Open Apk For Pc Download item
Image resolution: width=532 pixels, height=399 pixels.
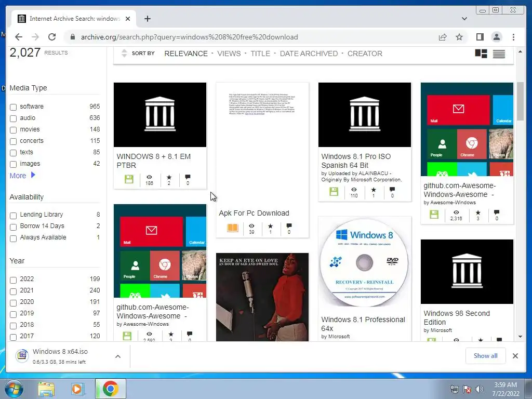[254, 213]
